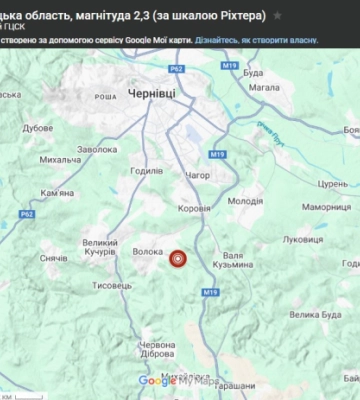Viewport: 360px width, 400px height.
Task: Select the Р62 road badge near Чернівці
Action: click(x=176, y=69)
